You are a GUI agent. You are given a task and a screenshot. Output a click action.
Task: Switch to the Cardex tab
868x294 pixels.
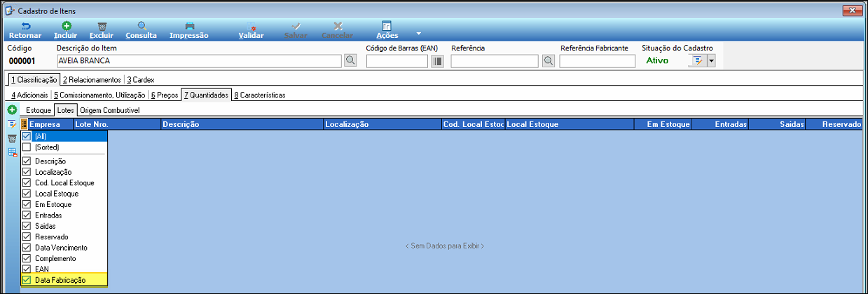[x=140, y=80]
